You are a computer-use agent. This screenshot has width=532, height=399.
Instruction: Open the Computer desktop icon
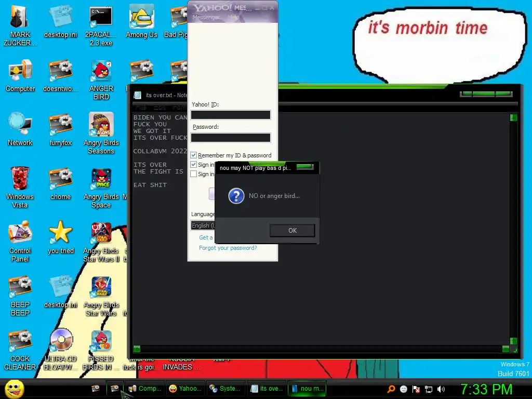[20, 75]
